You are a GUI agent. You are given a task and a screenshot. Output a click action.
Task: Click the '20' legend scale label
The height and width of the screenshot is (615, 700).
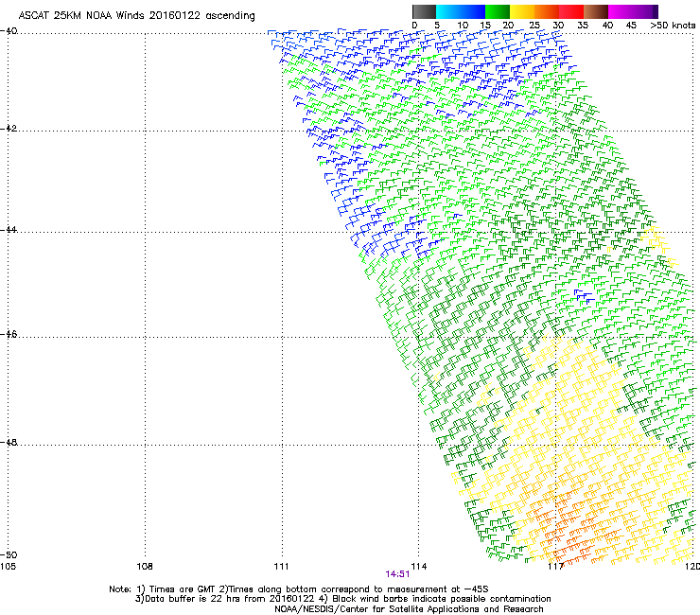pos(508,26)
